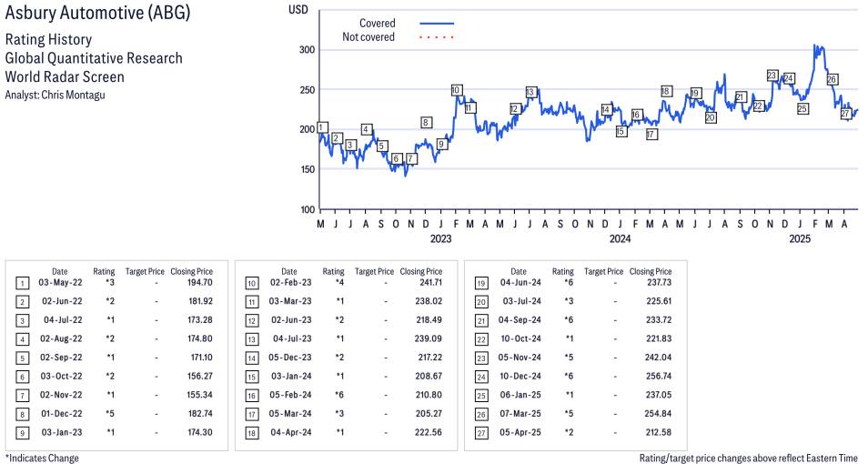This screenshot has height=464, width=868.
Task: Click chart marker 26 near March 2025
Action: 832,79
